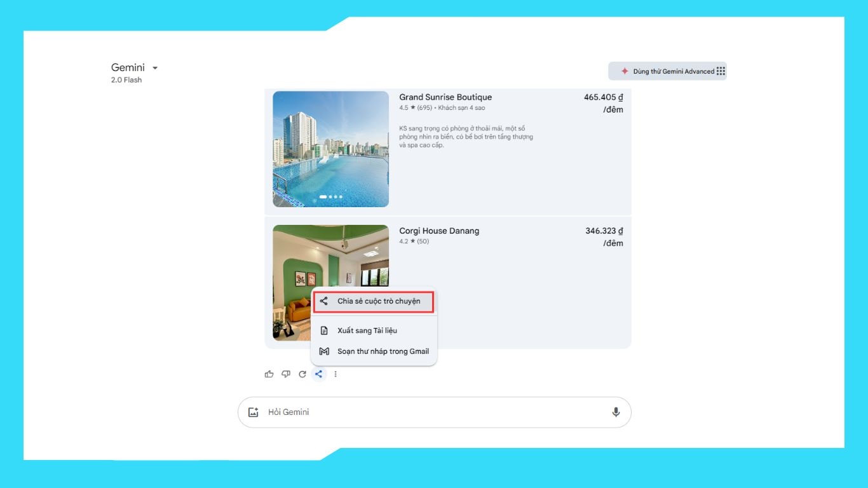The width and height of the screenshot is (868, 488).
Task: Click the upload image icon in prompt box
Action: [x=254, y=412]
